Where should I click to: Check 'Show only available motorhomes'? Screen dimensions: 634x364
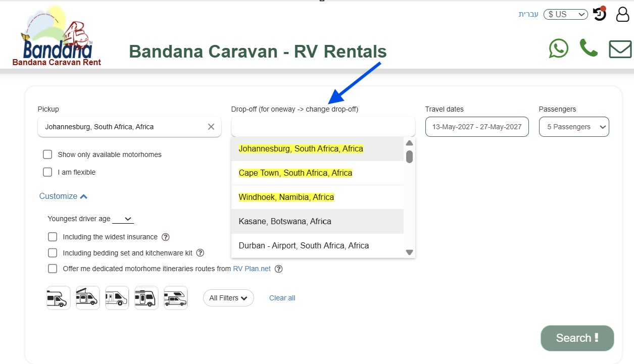[48, 154]
